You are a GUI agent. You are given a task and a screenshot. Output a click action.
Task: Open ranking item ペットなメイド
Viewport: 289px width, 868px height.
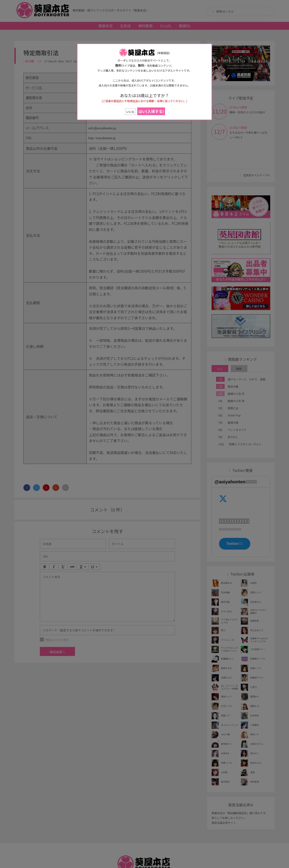237,430
